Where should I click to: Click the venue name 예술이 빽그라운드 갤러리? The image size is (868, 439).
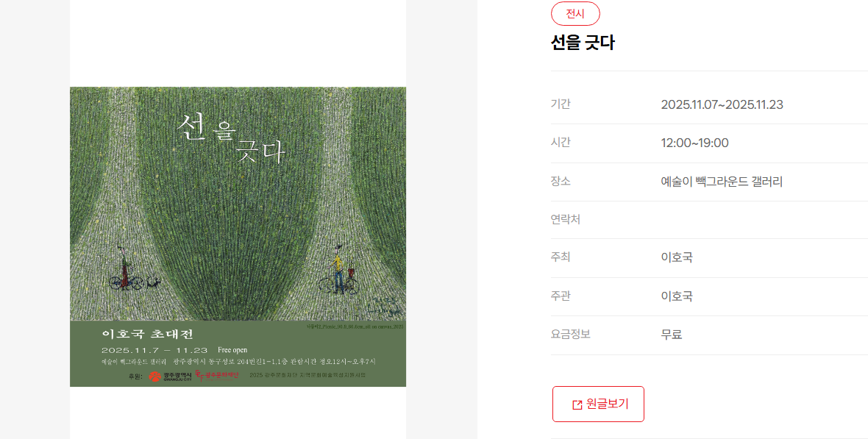(x=722, y=182)
